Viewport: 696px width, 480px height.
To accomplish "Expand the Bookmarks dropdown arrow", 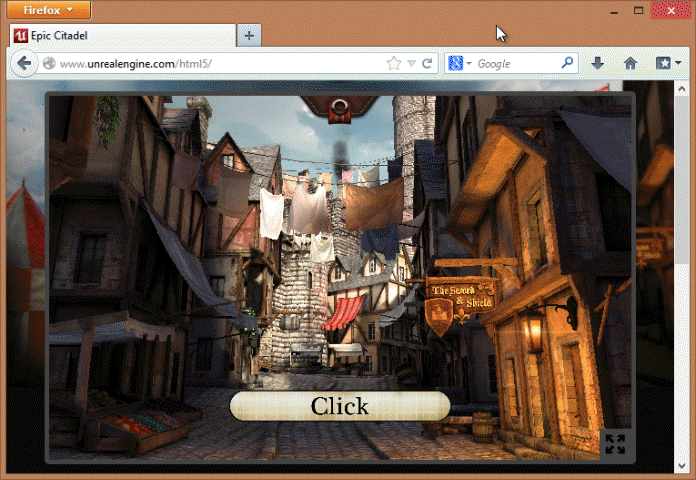I will click(x=678, y=63).
